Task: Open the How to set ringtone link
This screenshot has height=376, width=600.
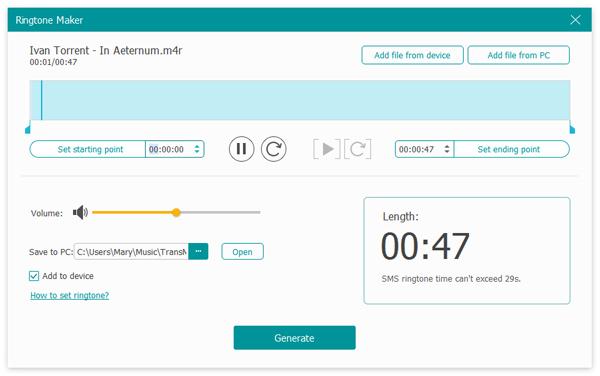Action: click(x=70, y=295)
